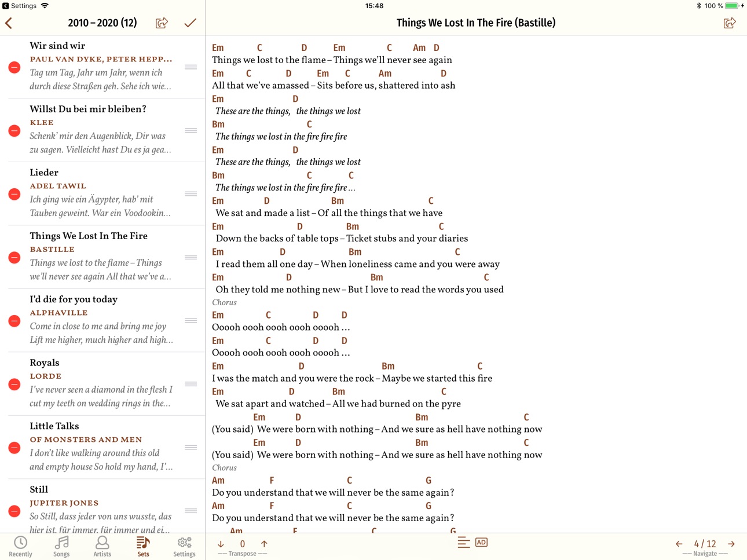Image resolution: width=747 pixels, height=560 pixels.
Task: Tap reorder handle beside Still
Action: pyautogui.click(x=191, y=511)
